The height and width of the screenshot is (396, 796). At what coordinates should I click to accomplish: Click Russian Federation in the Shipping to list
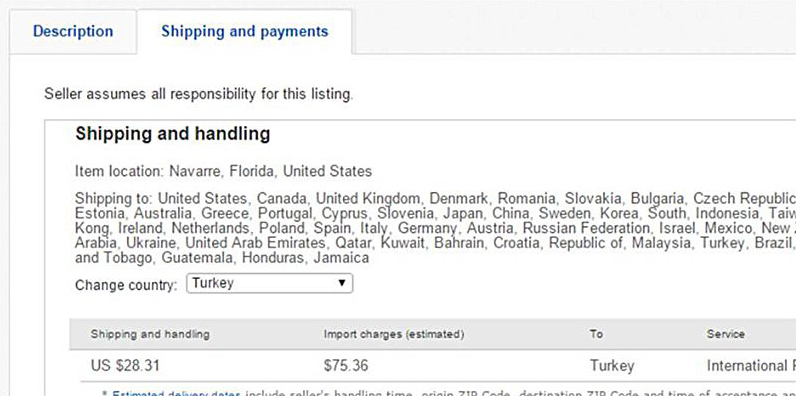[x=586, y=228]
